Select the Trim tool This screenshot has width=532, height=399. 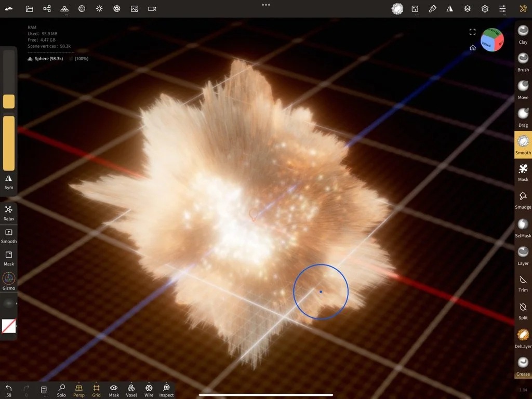tap(523, 283)
